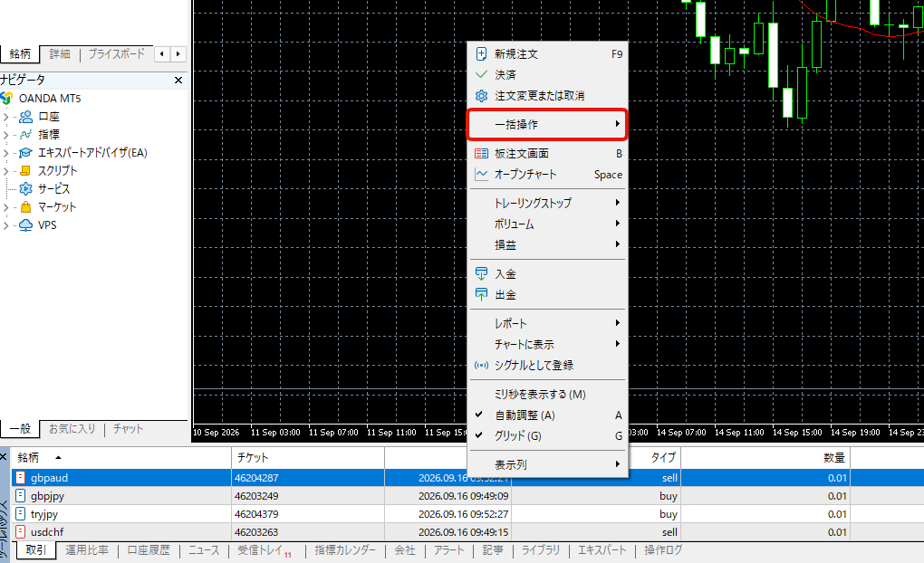Open the 損益 profit submenu
This screenshot has width=924, height=563.
(547, 245)
